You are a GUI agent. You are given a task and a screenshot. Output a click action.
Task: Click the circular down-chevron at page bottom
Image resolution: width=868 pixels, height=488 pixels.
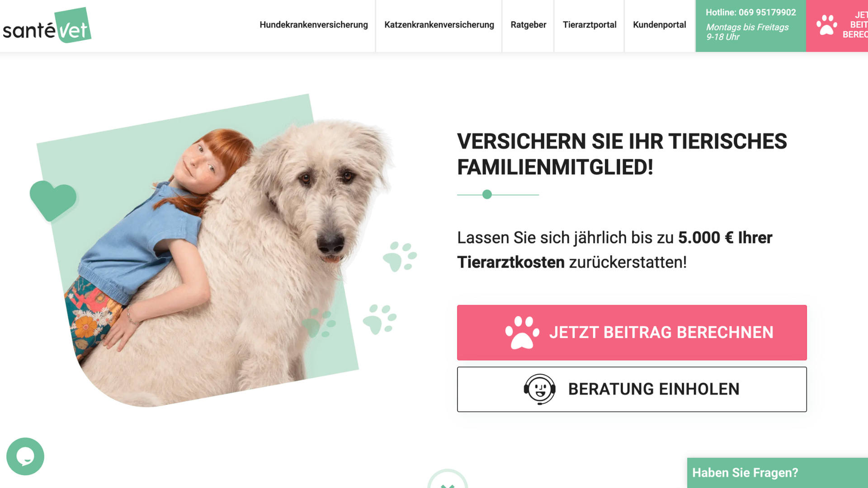click(448, 479)
